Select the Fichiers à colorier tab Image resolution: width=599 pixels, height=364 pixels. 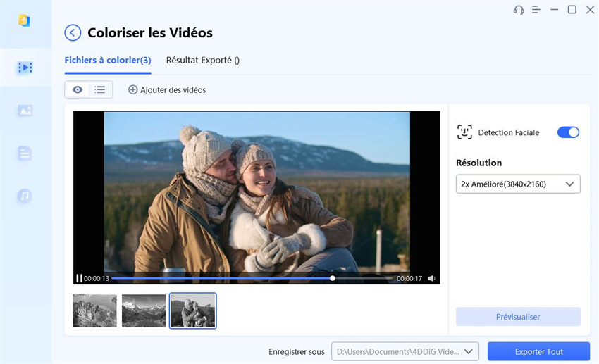[x=108, y=61]
